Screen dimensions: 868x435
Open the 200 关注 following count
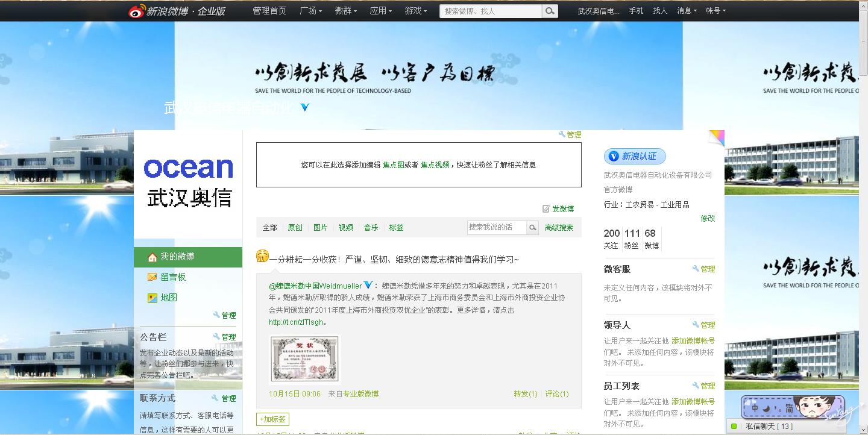611,239
